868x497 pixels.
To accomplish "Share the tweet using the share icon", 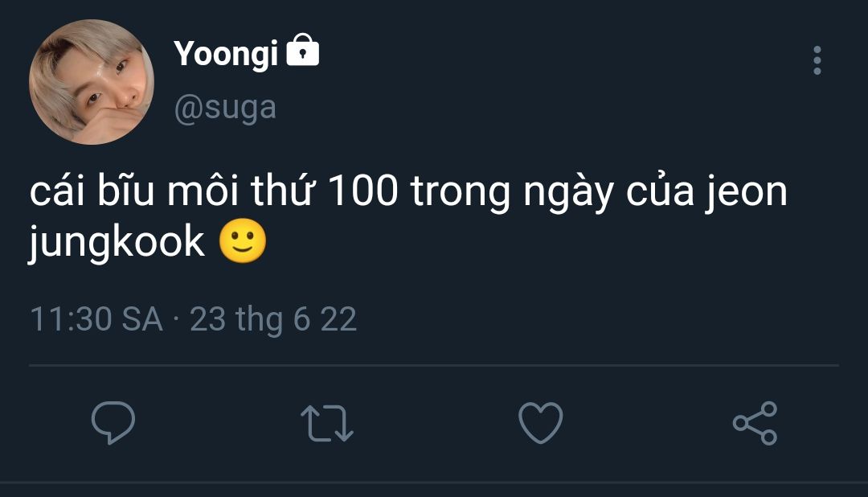I will 755,423.
